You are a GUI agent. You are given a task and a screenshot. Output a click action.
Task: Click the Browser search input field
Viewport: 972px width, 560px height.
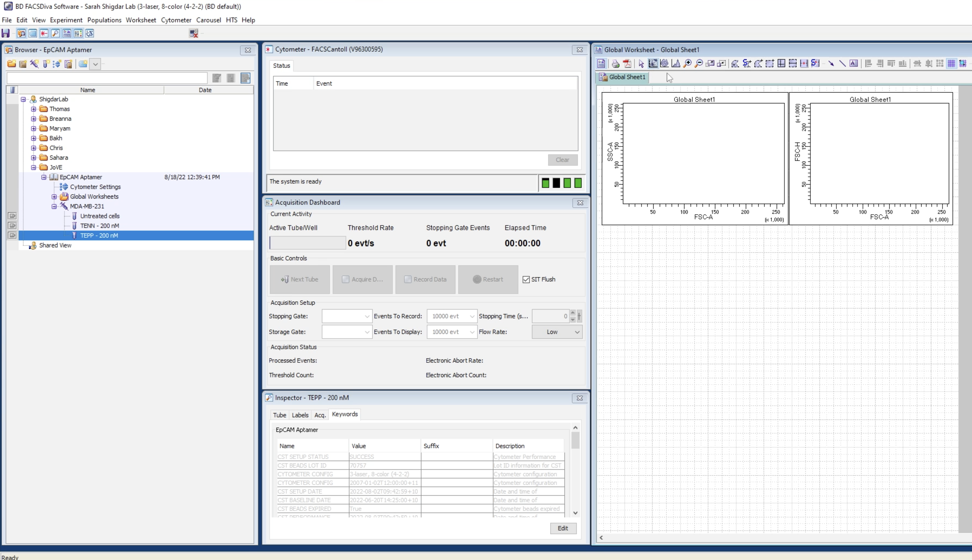[x=107, y=78]
